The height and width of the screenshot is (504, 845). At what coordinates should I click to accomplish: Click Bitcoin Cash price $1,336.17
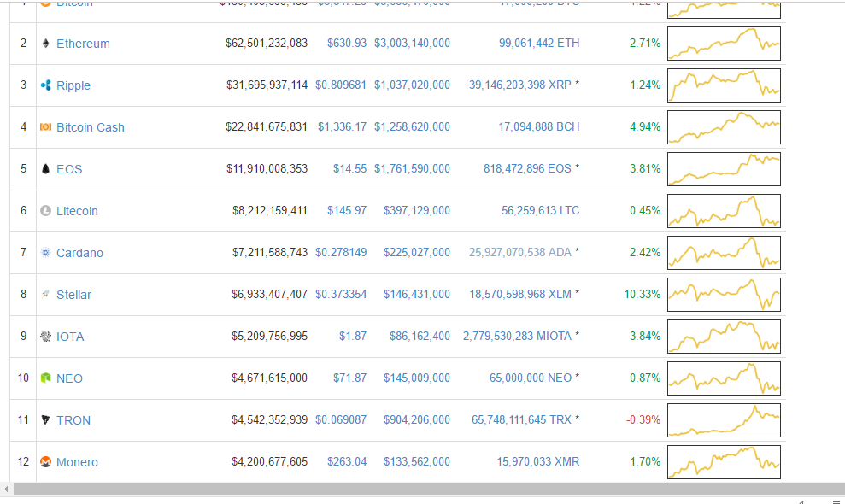coord(342,126)
